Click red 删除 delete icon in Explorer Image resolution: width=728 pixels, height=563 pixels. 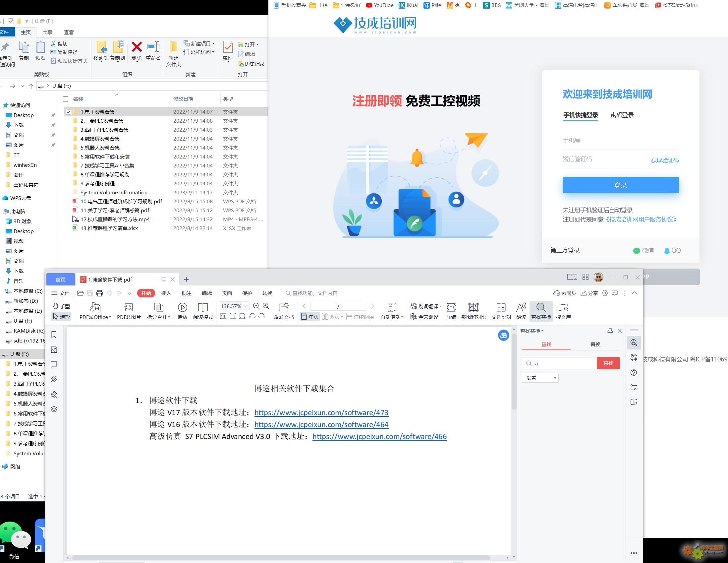[x=137, y=47]
